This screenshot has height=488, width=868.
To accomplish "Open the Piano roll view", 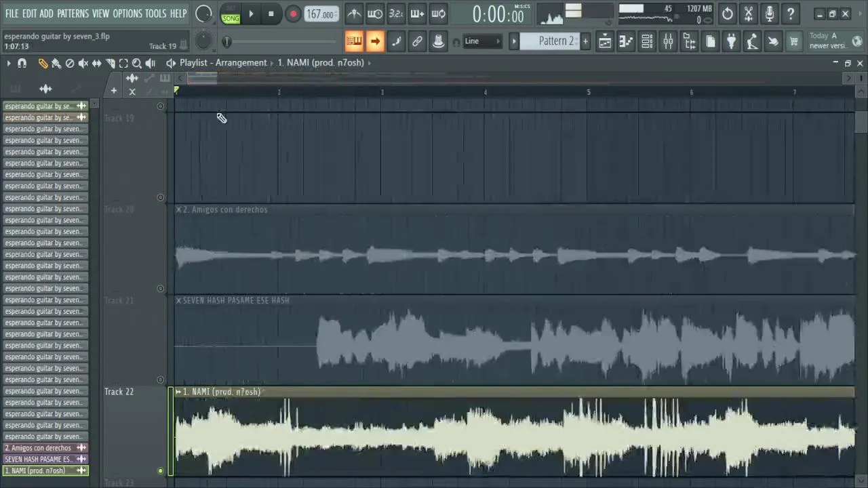I will pos(626,41).
